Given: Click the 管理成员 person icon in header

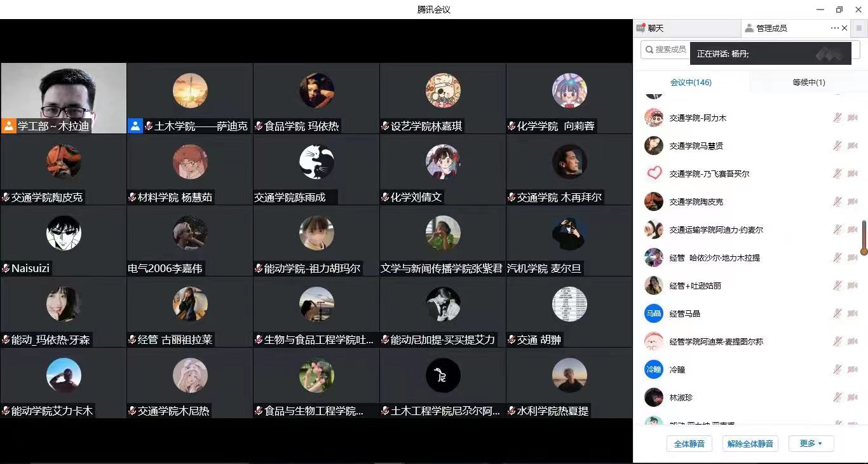Looking at the screenshot, I should 749,28.
